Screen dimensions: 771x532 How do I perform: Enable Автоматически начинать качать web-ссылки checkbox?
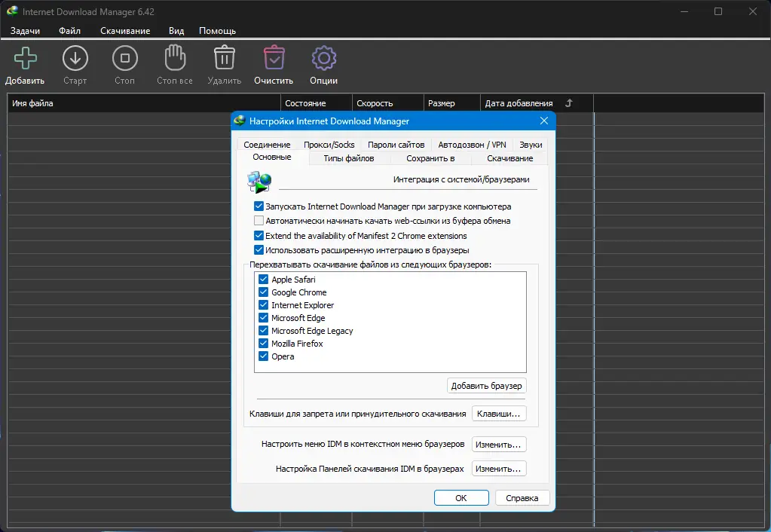(x=259, y=220)
